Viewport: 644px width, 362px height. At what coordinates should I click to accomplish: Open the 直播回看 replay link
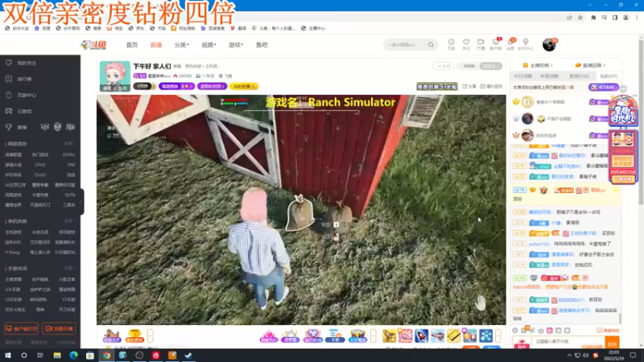(591, 65)
